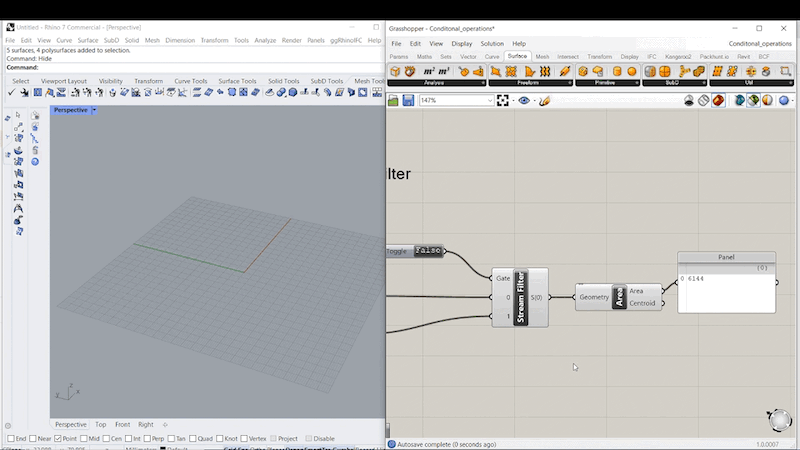
Task: Click the Volume (m³) component icon in Grasshopper
Action: coord(444,71)
